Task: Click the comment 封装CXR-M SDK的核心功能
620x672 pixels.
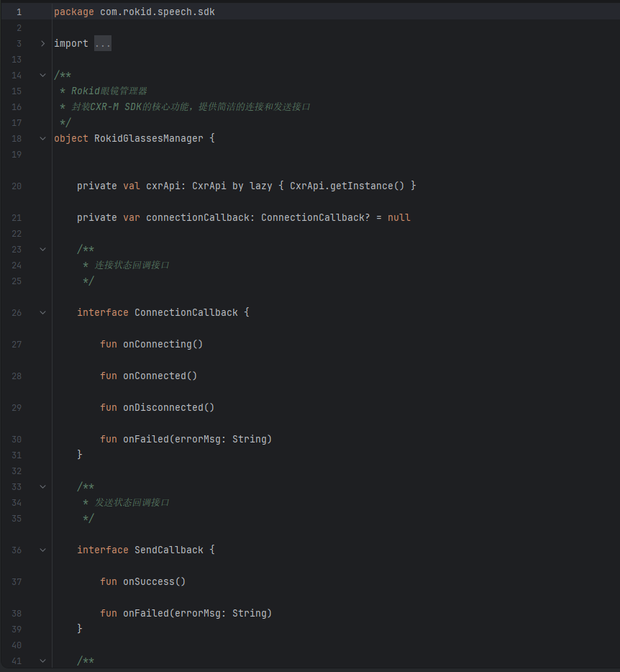Action: pos(130,107)
